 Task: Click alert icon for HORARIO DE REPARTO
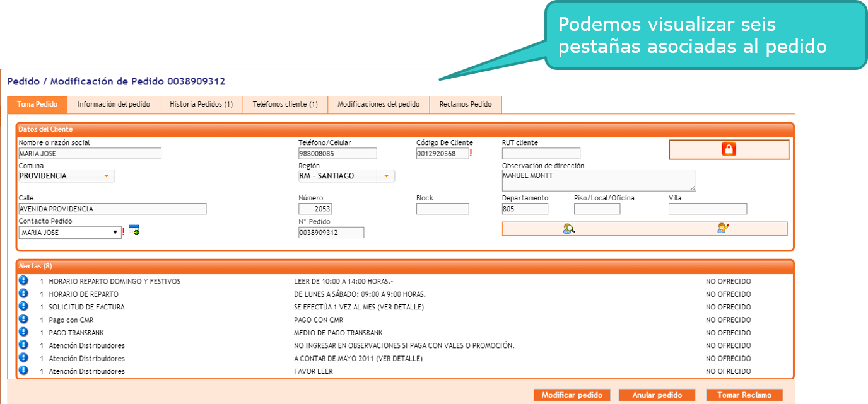point(24,293)
